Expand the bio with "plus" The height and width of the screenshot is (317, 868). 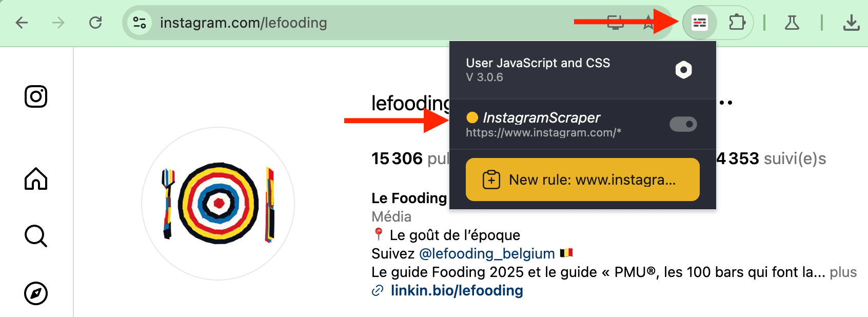point(843,272)
